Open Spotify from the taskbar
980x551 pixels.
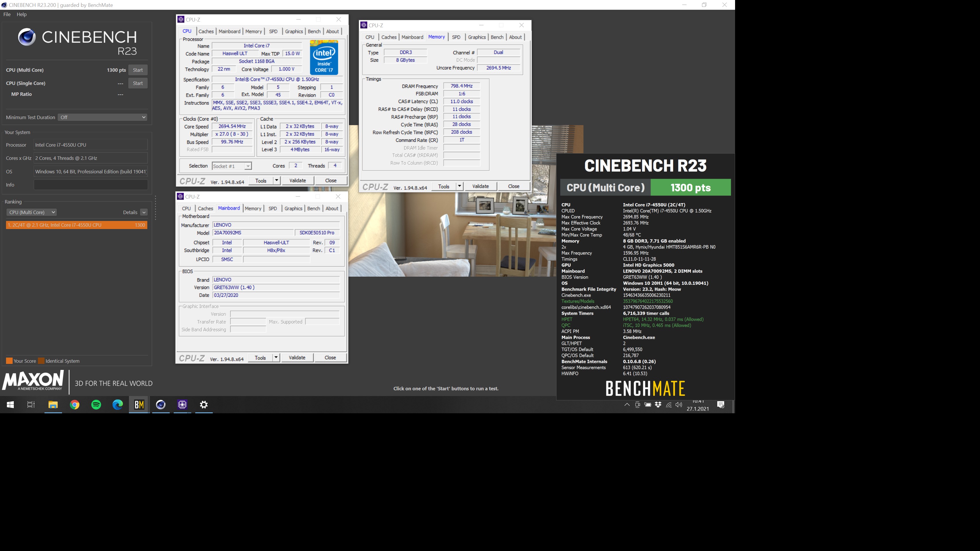pos(96,405)
